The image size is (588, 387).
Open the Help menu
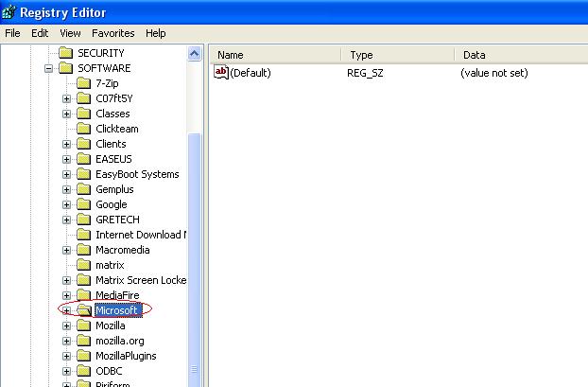pyautogui.click(x=156, y=33)
